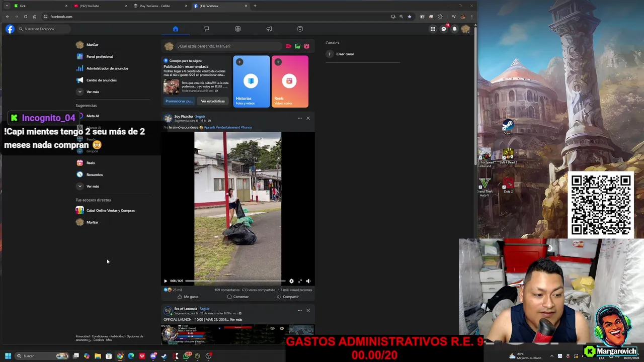This screenshot has height=362, width=644.
Task: Switch to the YouTube browser tab
Action: click(100, 6)
